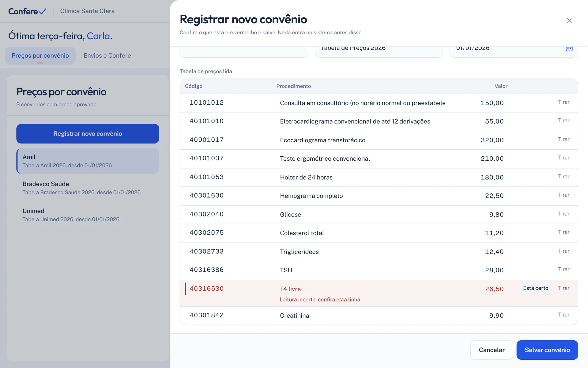The height and width of the screenshot is (368, 588).
Task: Remove T4 livre row with Tirar
Action: click(x=563, y=288)
